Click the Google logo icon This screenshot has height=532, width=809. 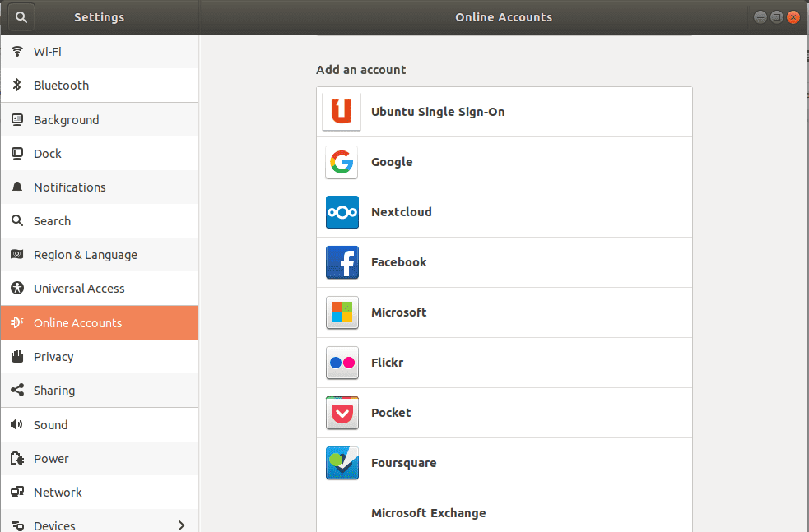(x=342, y=162)
